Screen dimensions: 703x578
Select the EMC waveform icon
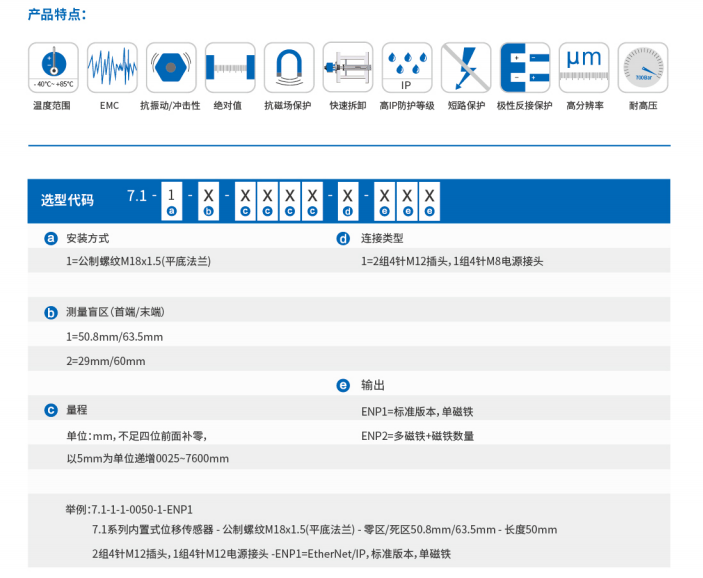(112, 68)
